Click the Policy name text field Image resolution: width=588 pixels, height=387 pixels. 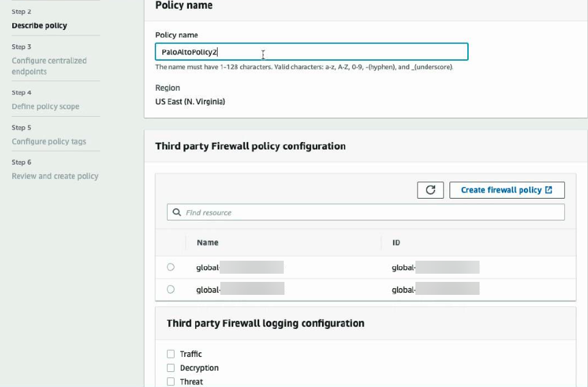tap(311, 52)
